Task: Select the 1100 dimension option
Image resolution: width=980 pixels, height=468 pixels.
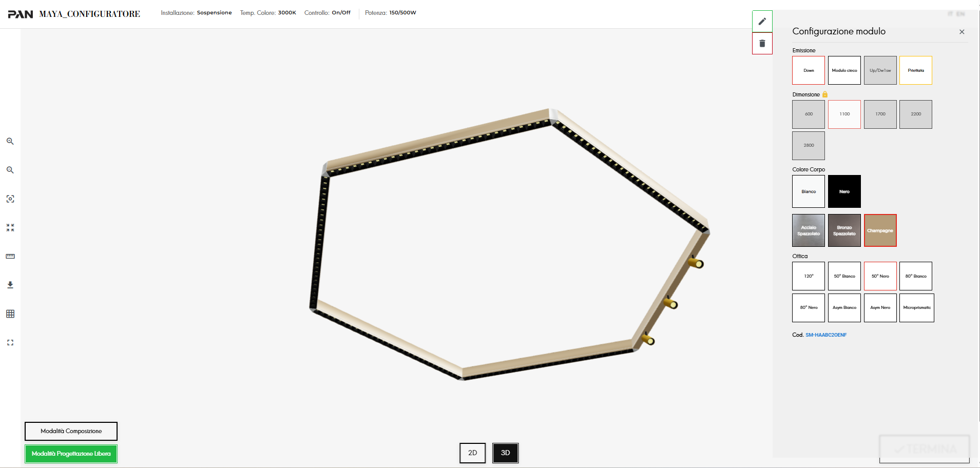Action: coord(844,114)
